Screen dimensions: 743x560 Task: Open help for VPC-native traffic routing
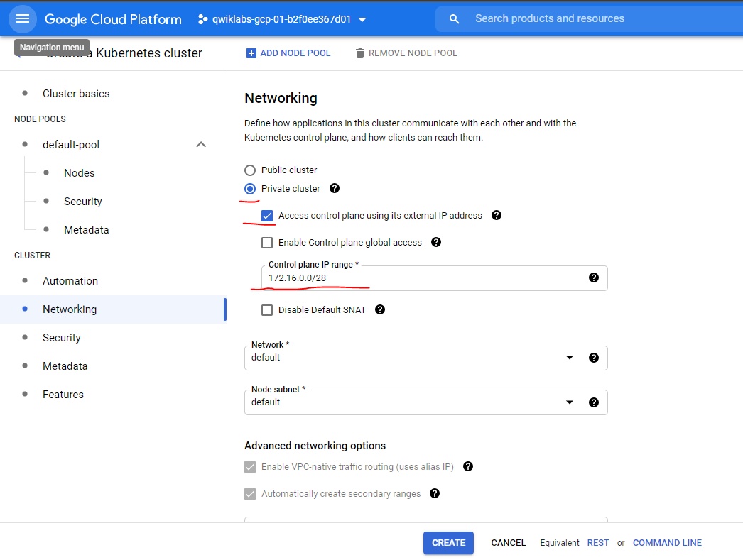coord(467,467)
